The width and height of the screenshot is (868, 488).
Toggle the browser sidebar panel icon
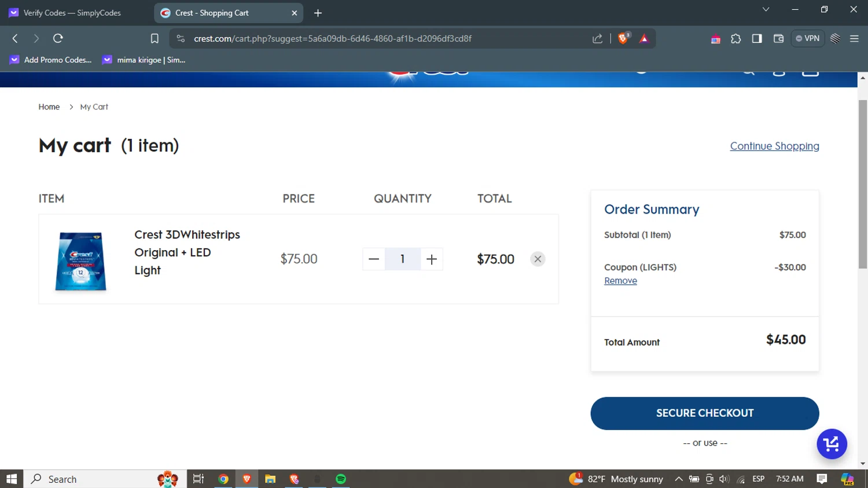[757, 39]
